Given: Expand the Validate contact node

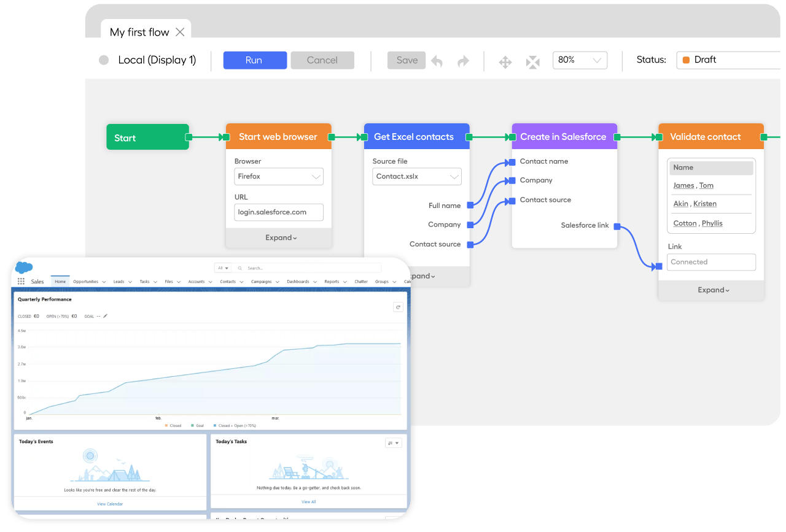Looking at the screenshot, I should coord(713,290).
